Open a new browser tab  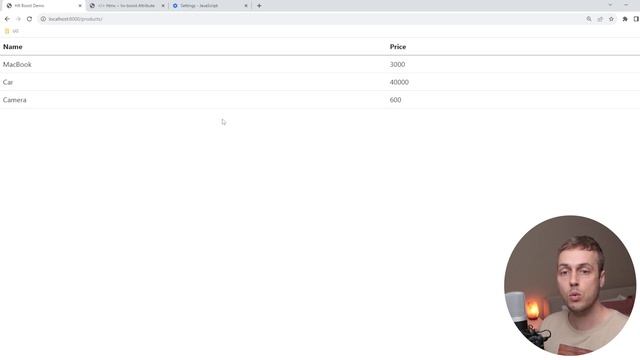[259, 6]
